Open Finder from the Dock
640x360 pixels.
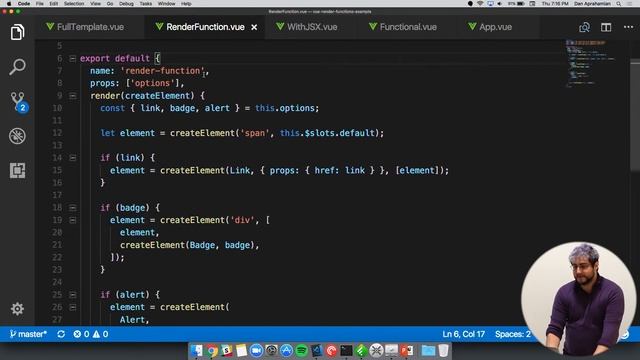coord(196,351)
